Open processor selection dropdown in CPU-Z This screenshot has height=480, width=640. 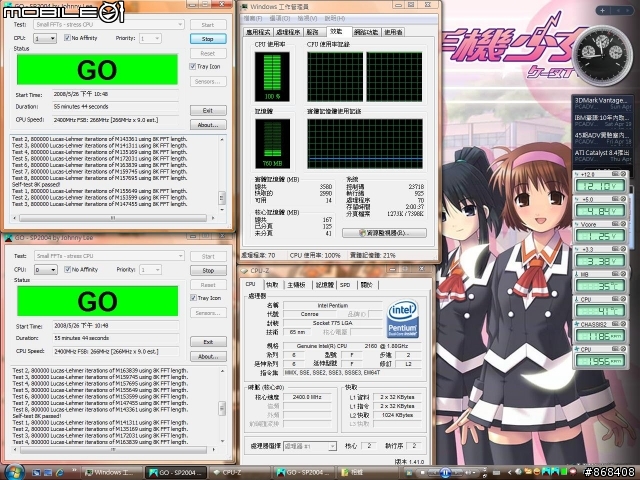pyautogui.click(x=310, y=446)
